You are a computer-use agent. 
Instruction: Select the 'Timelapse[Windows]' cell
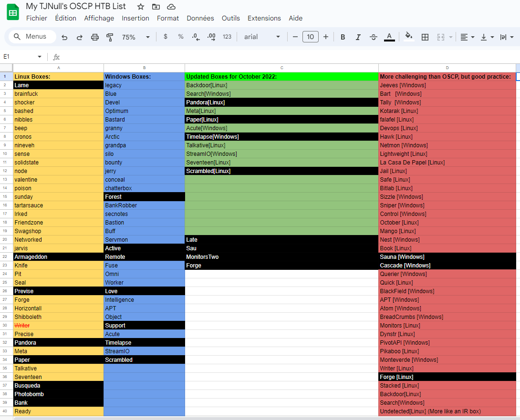tap(281, 136)
